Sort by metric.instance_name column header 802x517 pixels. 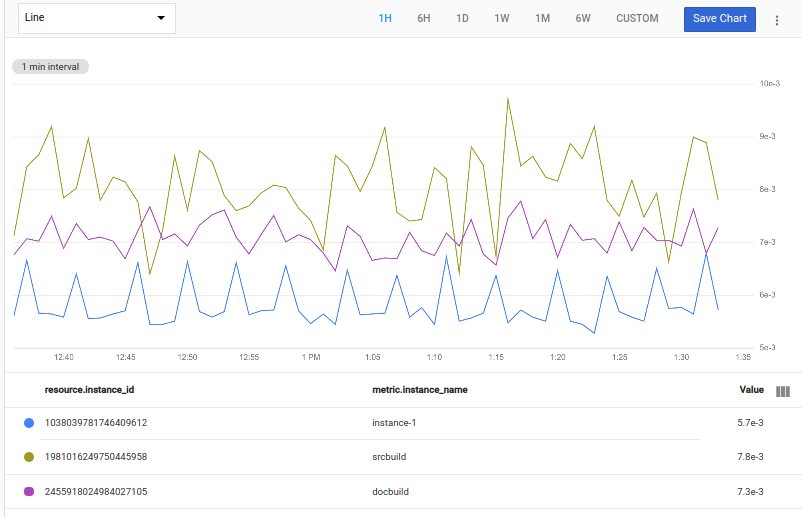[x=419, y=390]
